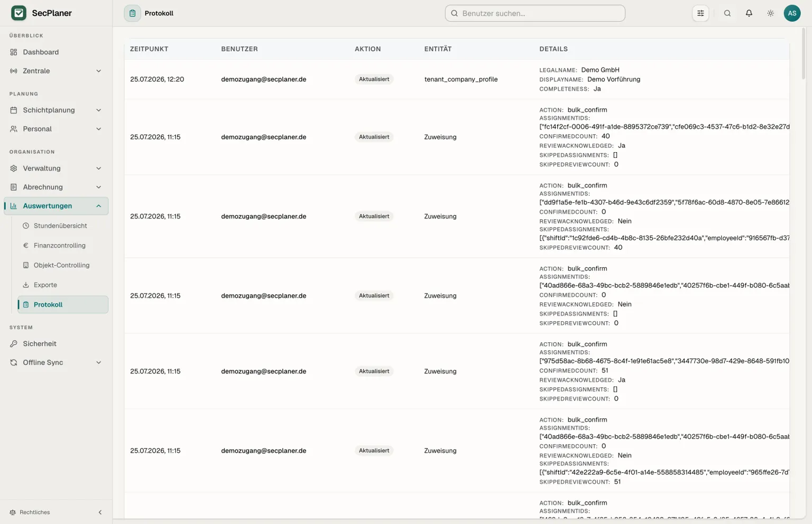Click Aktualisiert badge in the 12:20 row

coord(374,79)
